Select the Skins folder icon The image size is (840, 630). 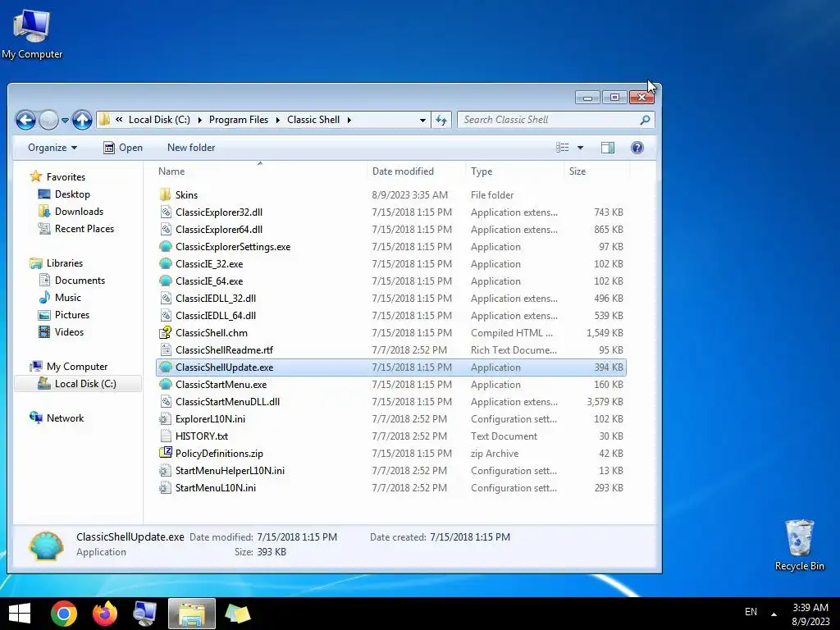(x=166, y=194)
